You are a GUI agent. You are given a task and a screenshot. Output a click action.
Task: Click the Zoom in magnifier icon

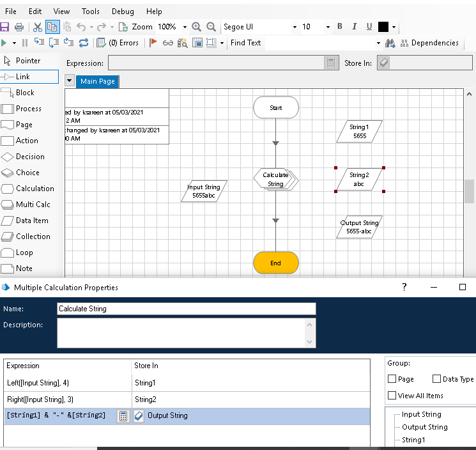tap(197, 27)
